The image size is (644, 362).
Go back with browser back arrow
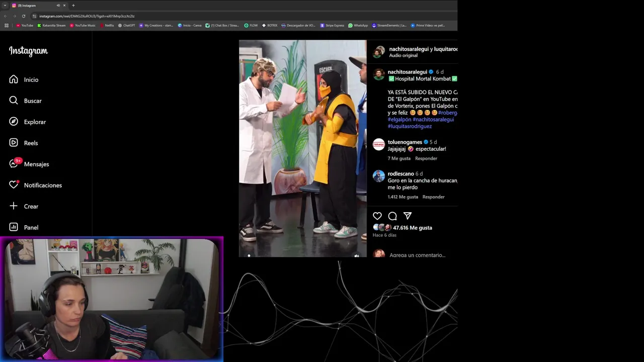coord(6,16)
